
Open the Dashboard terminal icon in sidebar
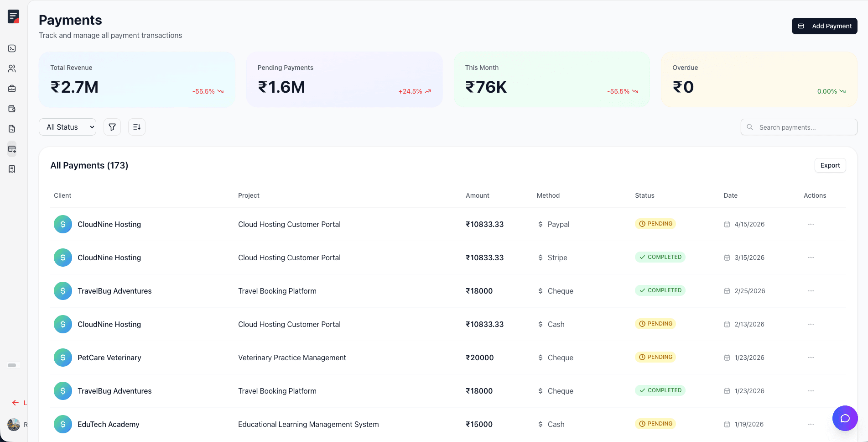(12, 48)
